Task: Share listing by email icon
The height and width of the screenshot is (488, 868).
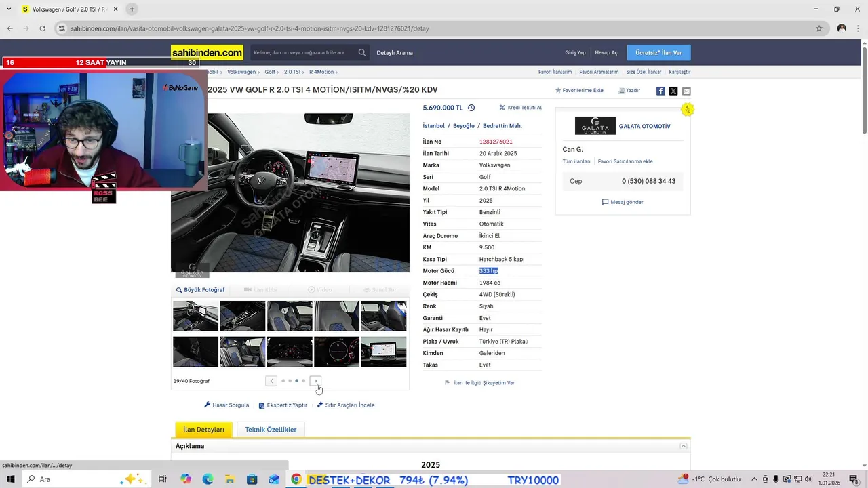Action: [x=686, y=91]
